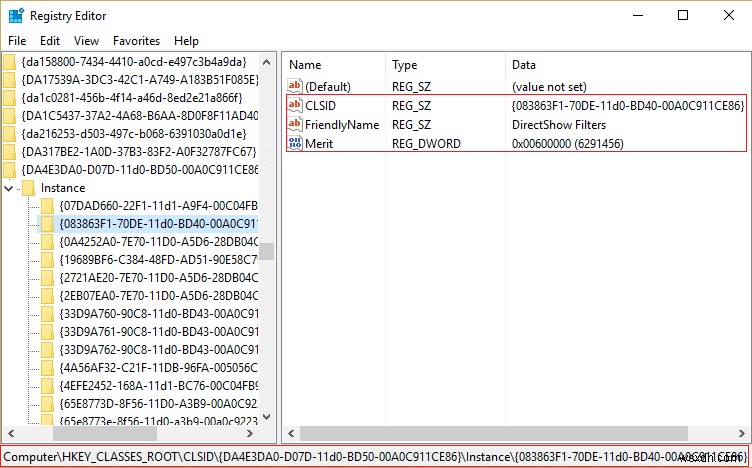Screen dimensions: 752x468
Task: Select the {19689BF6-C384-48FD subkey label
Action: click(x=158, y=260)
